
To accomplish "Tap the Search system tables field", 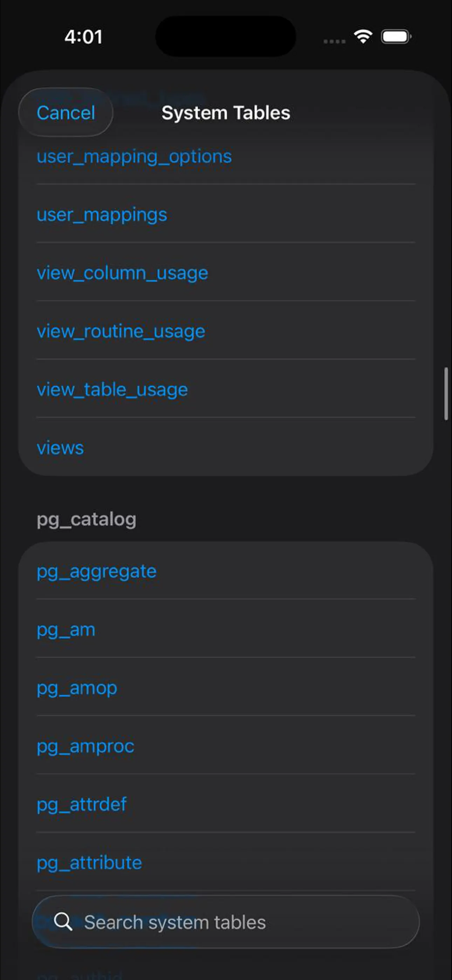I will click(x=226, y=922).
